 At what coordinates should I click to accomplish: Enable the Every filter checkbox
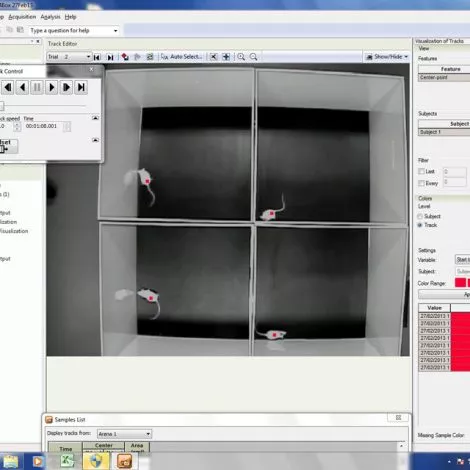coord(421,183)
